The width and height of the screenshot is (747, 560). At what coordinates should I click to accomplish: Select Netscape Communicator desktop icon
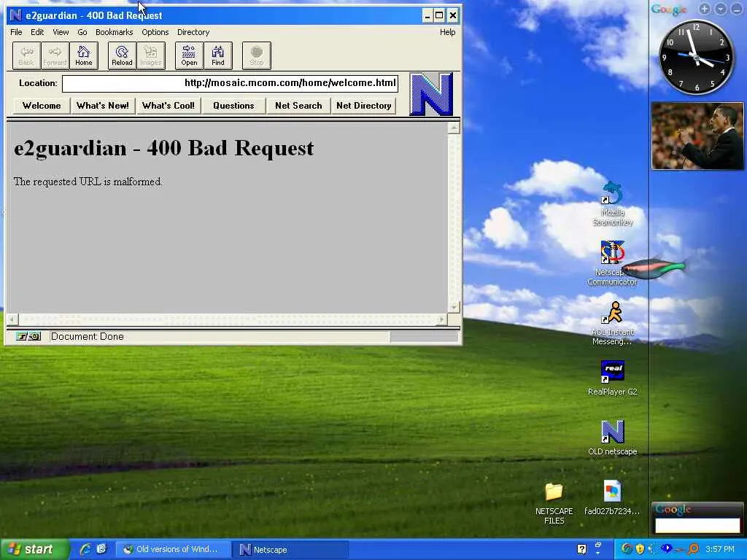point(612,263)
